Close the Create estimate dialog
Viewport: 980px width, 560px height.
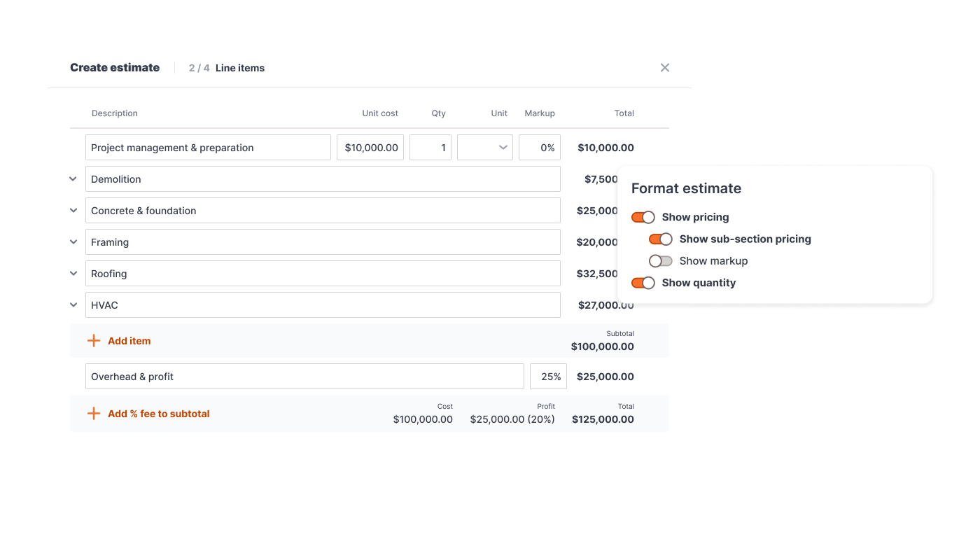point(665,68)
